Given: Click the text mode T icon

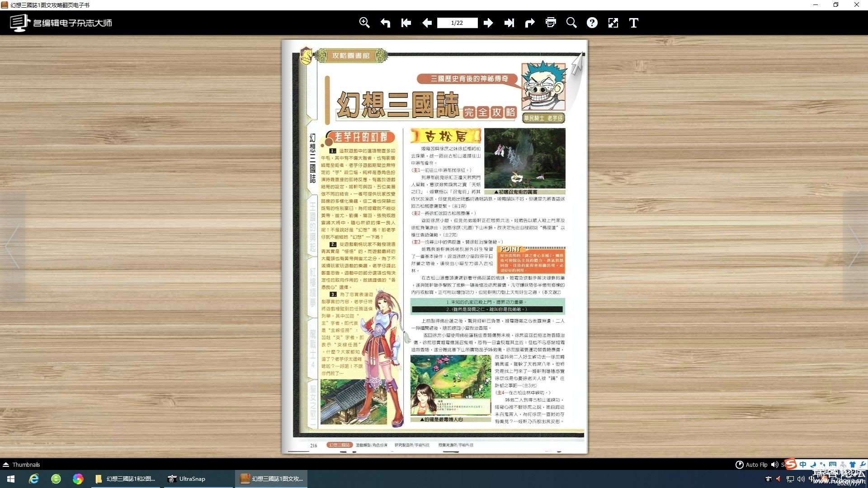Looking at the screenshot, I should tap(634, 23).
